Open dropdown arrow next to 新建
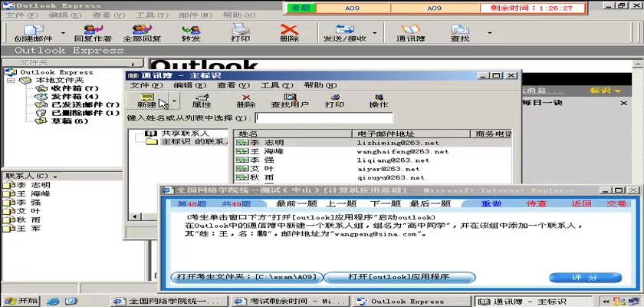Image resolution: width=644 pixels, height=307 pixels. tap(175, 101)
